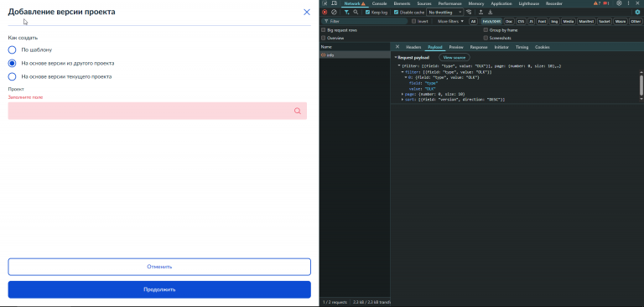Select 'По шаблону' radio option
Screen dimensions: 644x307
[12, 49]
